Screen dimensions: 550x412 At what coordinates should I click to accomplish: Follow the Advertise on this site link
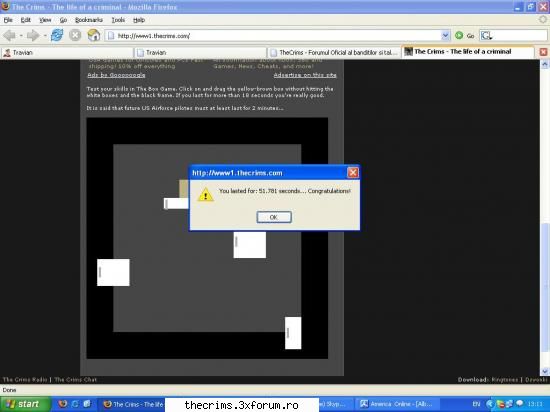305,75
